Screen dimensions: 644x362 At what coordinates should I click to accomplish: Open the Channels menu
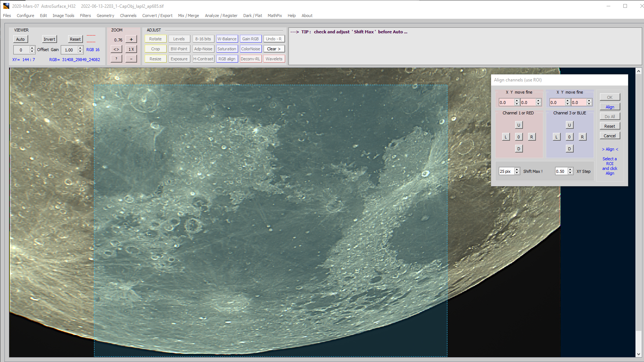[128, 16]
